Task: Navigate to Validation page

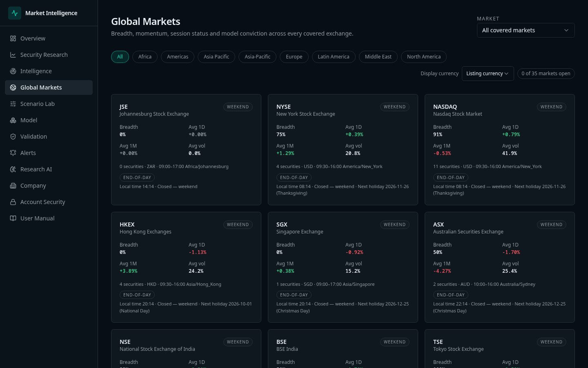Action: (x=49, y=137)
